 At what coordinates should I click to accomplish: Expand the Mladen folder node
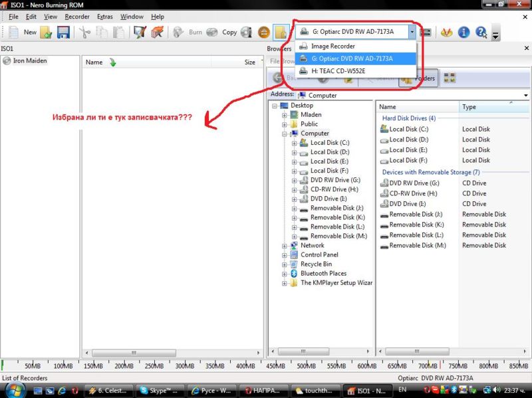point(285,115)
